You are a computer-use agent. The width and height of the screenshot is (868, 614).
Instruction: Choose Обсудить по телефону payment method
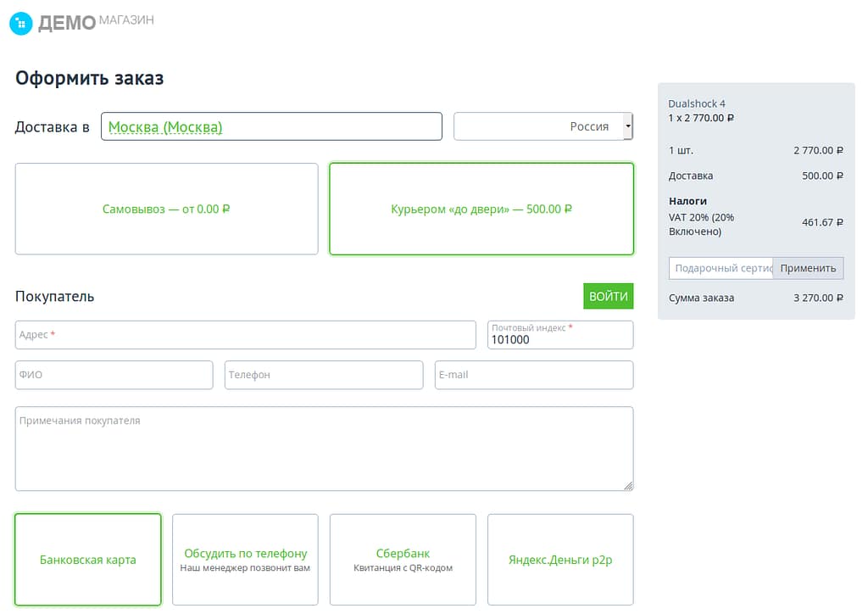tap(245, 560)
